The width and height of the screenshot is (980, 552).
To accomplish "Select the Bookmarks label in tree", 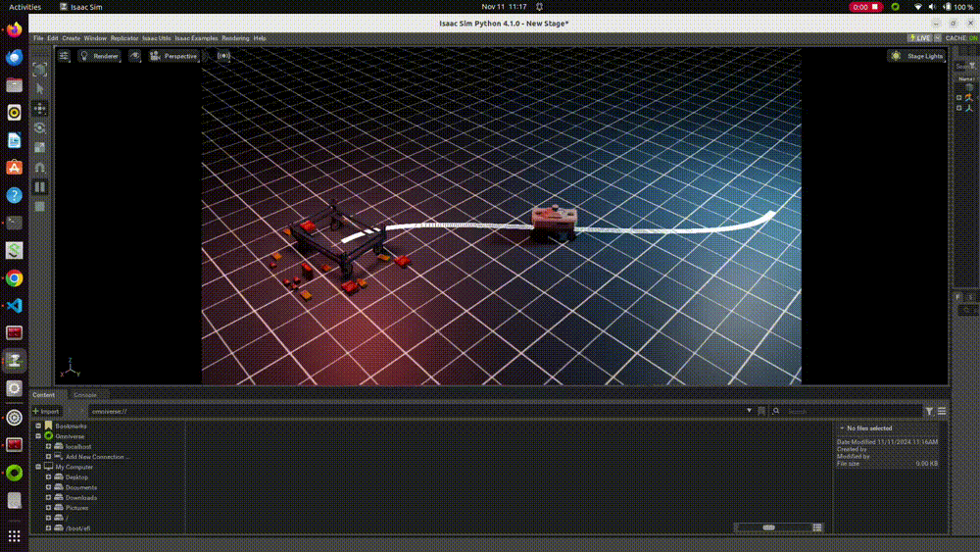I will coord(72,427).
